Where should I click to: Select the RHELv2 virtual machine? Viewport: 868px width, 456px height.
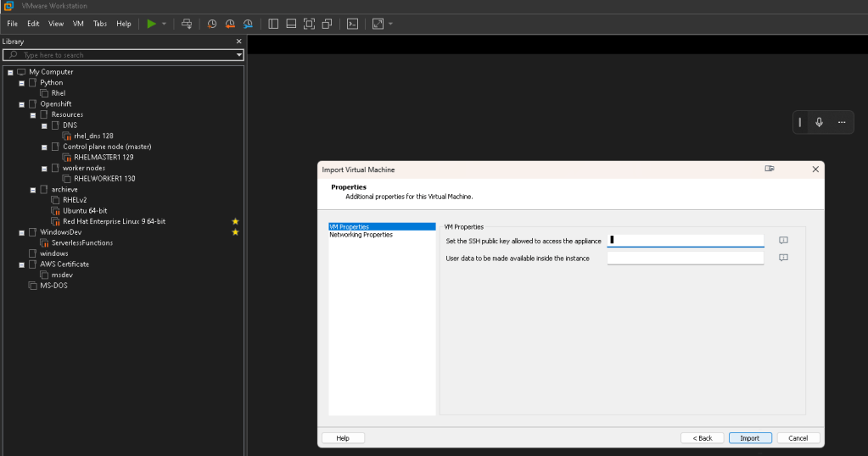click(75, 200)
